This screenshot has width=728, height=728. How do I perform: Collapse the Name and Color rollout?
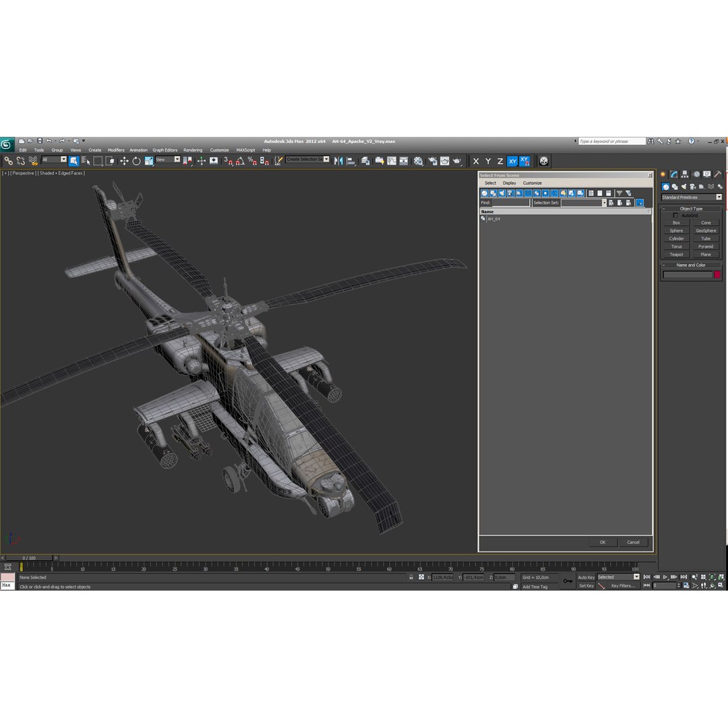(x=692, y=265)
